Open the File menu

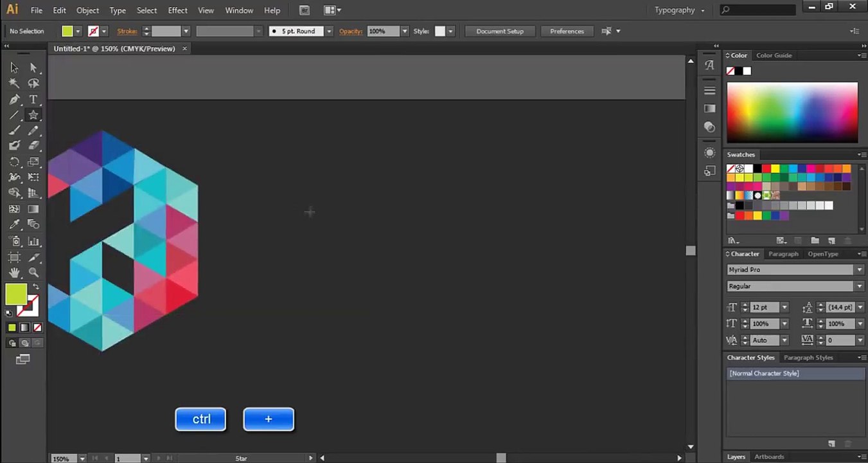(x=37, y=10)
